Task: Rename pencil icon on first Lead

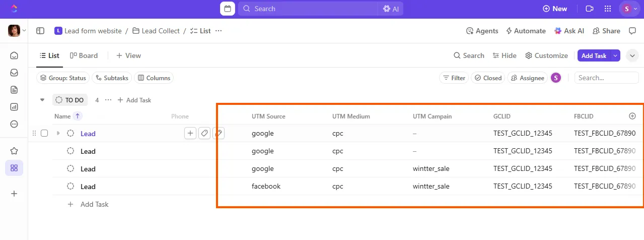Action: pos(219,133)
